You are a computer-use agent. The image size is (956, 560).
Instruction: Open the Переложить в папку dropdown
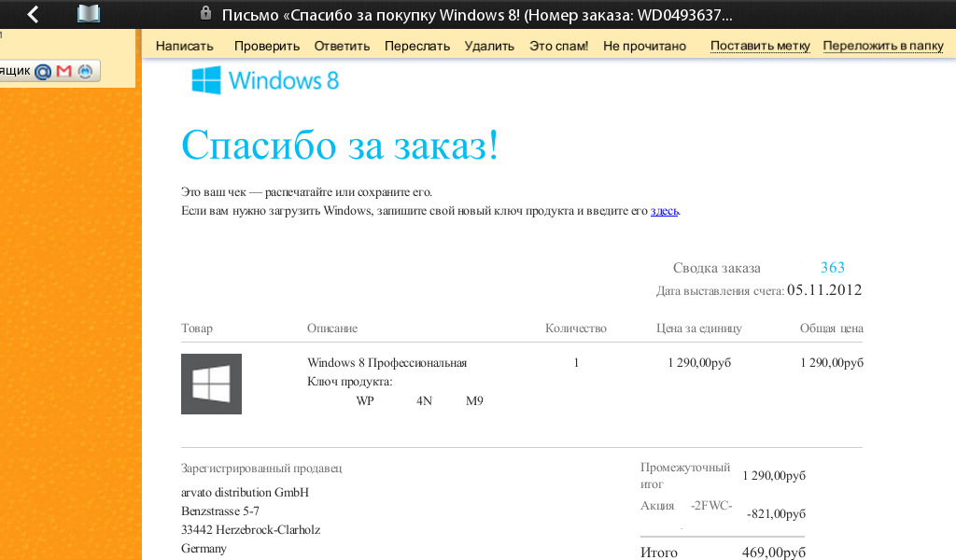click(883, 46)
